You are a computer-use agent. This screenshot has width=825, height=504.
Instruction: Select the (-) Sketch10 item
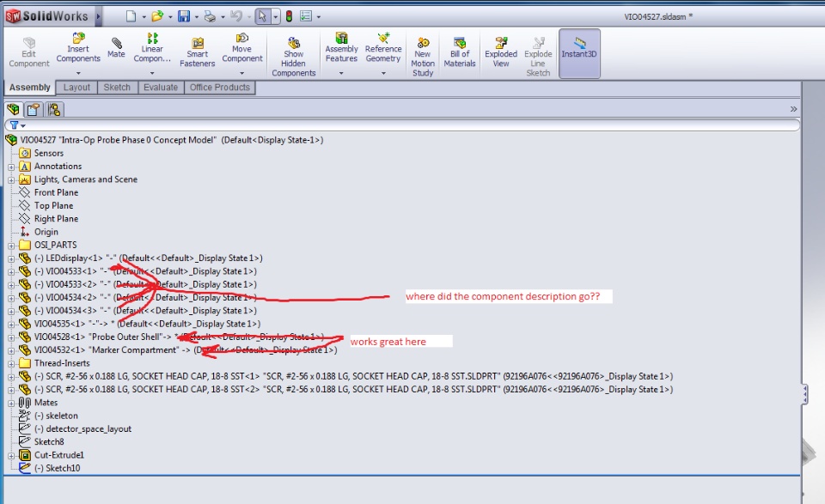(50, 468)
